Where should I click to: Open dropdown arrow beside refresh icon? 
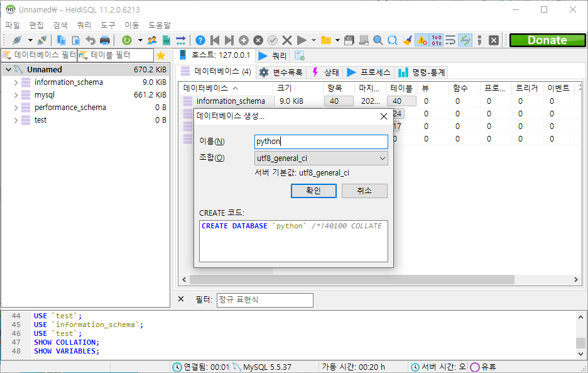click(x=140, y=40)
